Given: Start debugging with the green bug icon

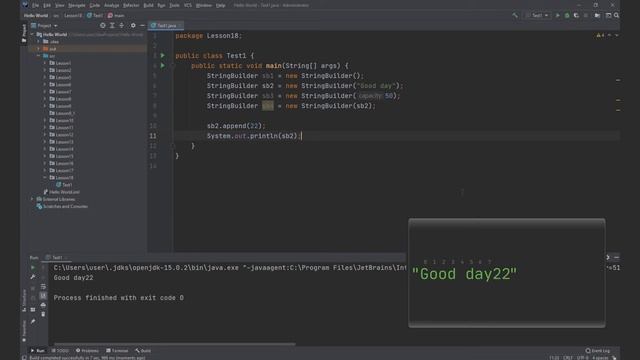Looking at the screenshot, I should tap(567, 16).
